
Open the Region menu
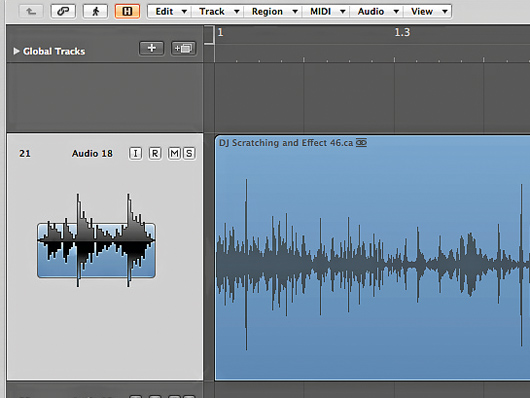pos(273,11)
